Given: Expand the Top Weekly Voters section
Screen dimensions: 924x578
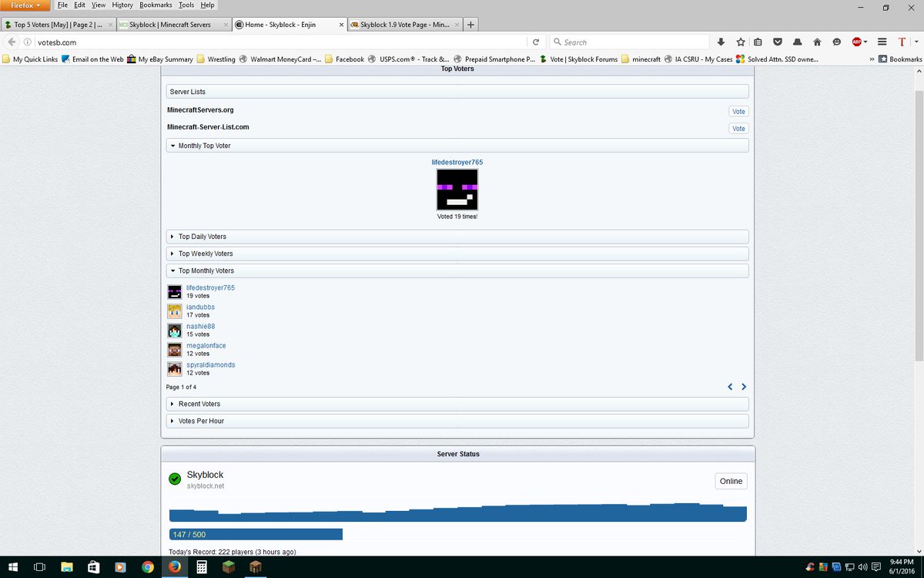Looking at the screenshot, I should click(457, 254).
